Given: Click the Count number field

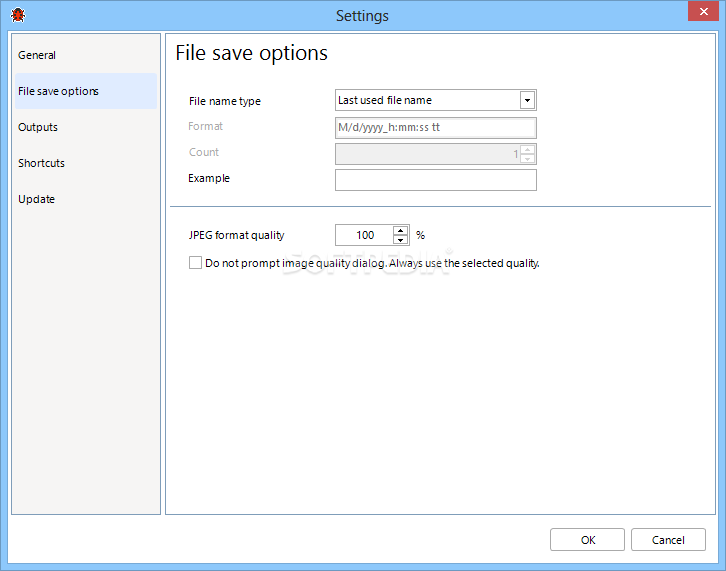Looking at the screenshot, I should [427, 154].
